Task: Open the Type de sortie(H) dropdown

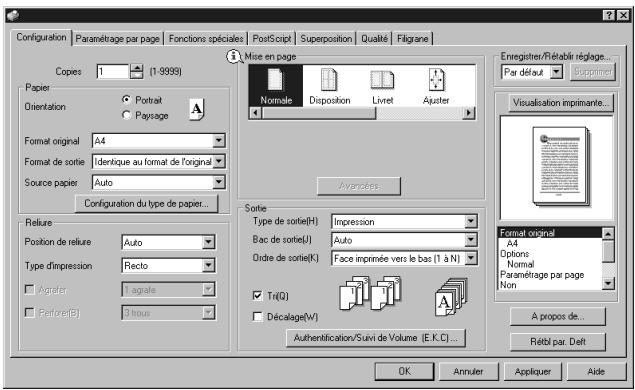Action: click(471, 222)
